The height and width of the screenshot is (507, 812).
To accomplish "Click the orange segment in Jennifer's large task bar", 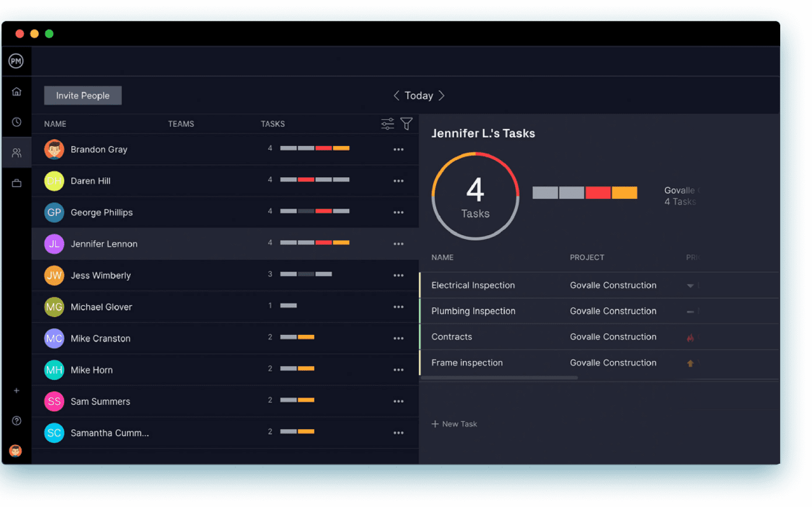I will 624,193.
